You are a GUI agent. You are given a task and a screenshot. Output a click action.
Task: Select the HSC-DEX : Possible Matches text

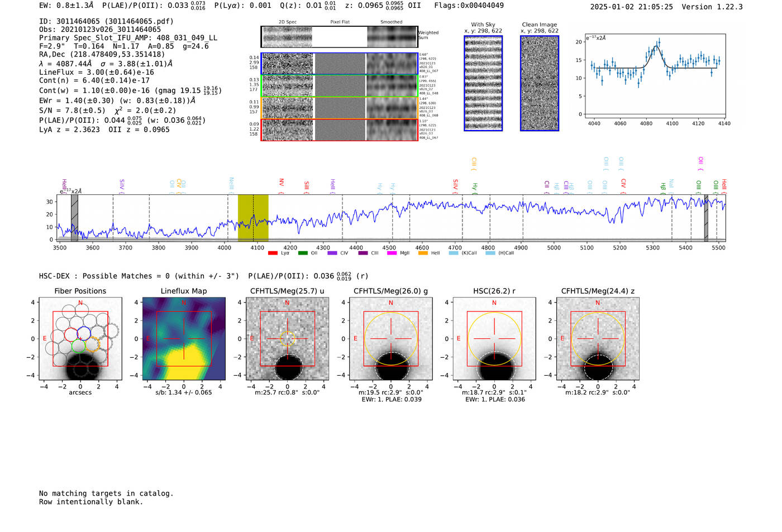pos(139,276)
